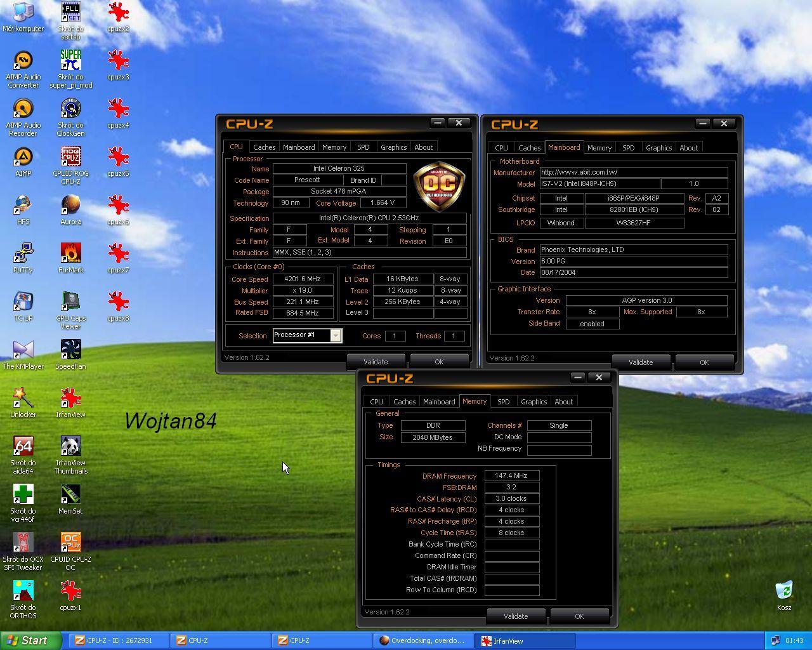Image resolution: width=812 pixels, height=650 pixels.
Task: Launch the PuTTY shortcut
Action: click(x=23, y=258)
